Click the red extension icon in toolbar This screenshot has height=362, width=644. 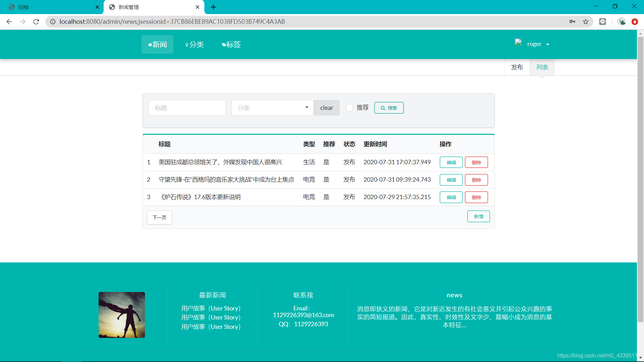(x=635, y=22)
